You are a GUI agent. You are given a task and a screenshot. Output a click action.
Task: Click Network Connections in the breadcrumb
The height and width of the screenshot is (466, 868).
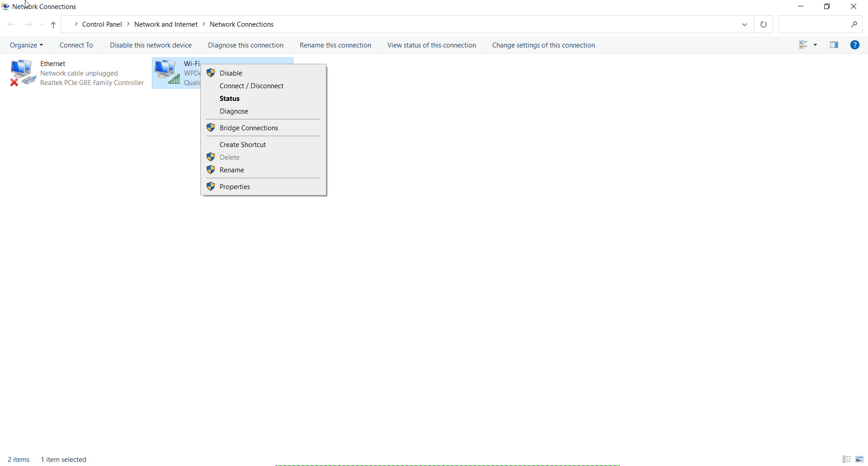(x=242, y=24)
